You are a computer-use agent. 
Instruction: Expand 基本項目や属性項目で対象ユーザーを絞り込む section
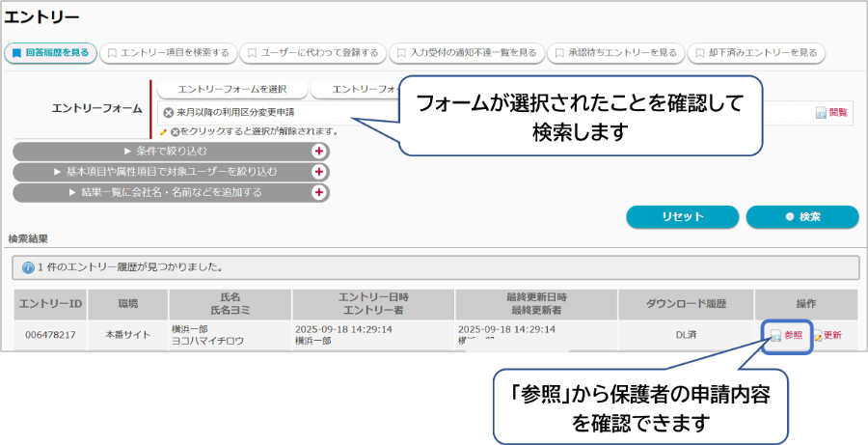click(x=164, y=172)
